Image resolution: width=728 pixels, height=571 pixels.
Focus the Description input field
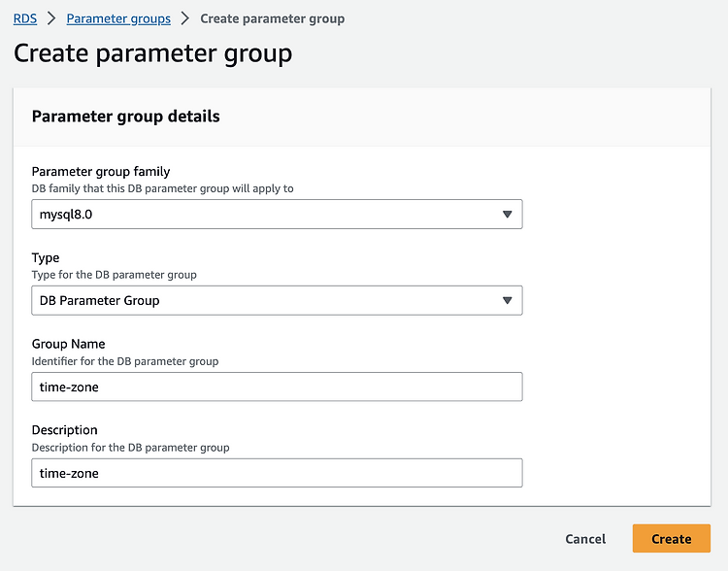[277, 473]
